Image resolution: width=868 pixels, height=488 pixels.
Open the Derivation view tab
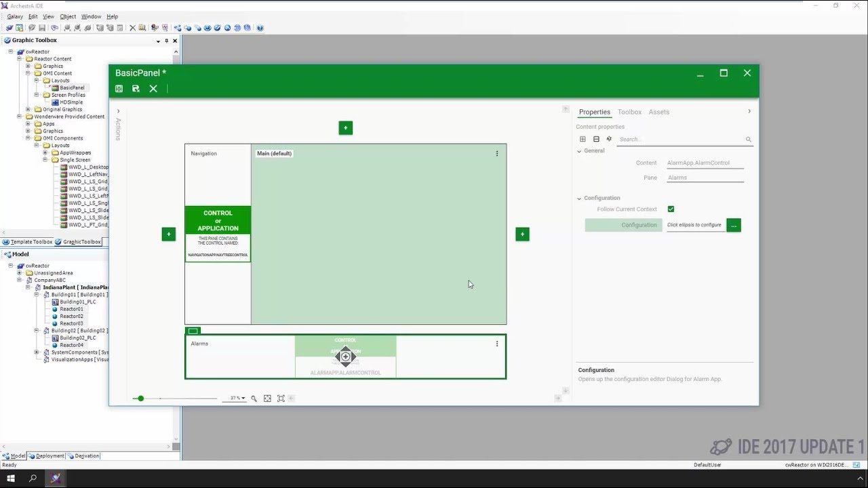[83, 456]
